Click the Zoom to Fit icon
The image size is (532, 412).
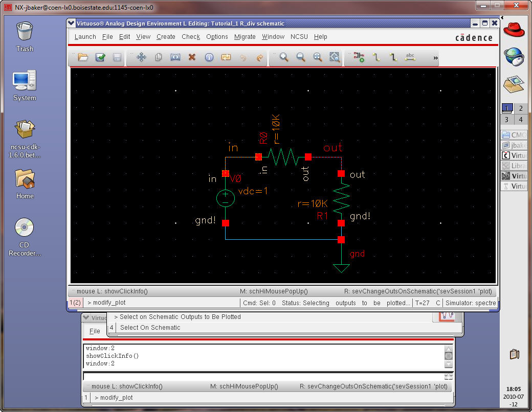[318, 58]
